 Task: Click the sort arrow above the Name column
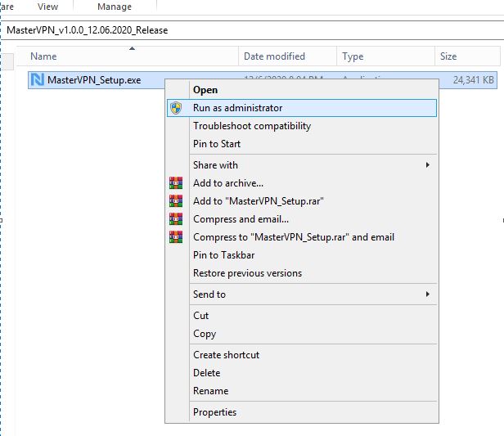pyautogui.click(x=132, y=48)
